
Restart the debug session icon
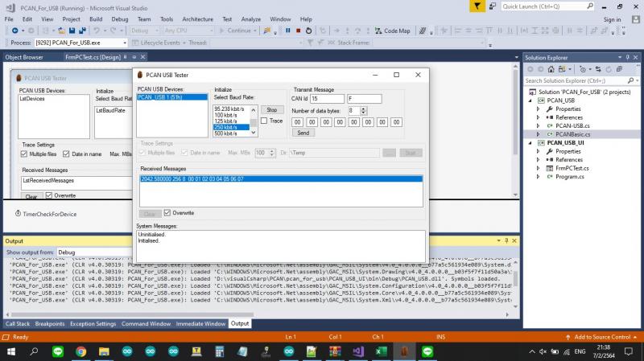point(308,31)
